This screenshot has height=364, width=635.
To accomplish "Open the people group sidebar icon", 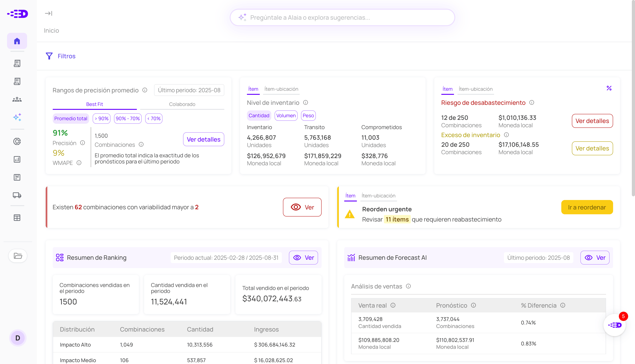I will click(17, 99).
